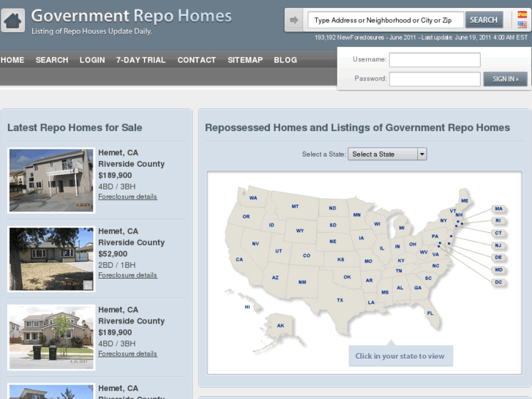Select Pennsylvania (PA) on the map
The image size is (532, 399).
435,236
